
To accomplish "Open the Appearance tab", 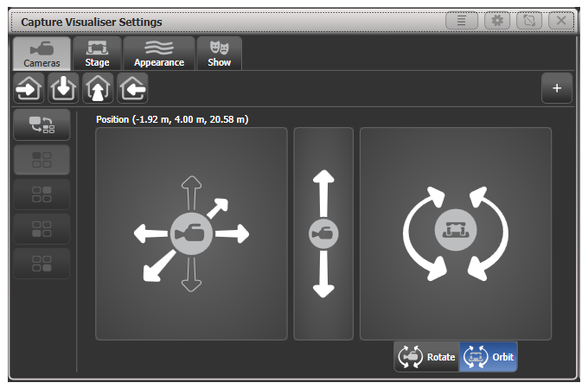I will point(159,54).
